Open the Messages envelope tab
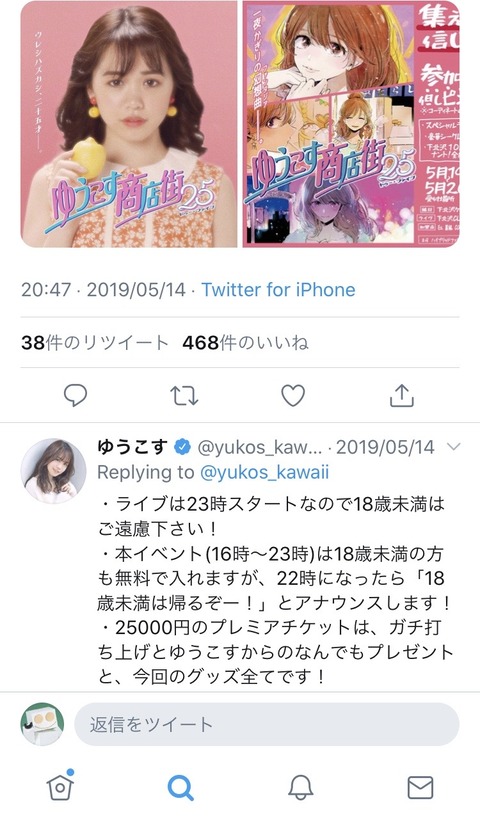Screen dimensions: 480x819 (x=420, y=787)
